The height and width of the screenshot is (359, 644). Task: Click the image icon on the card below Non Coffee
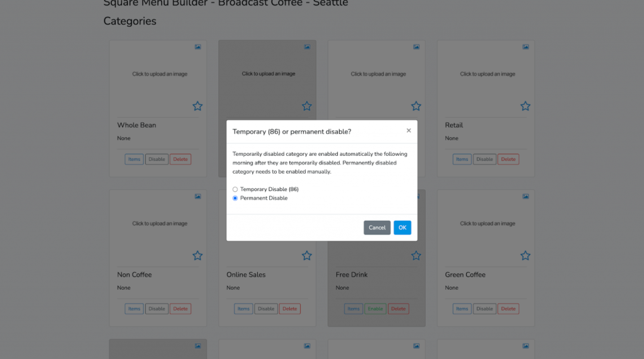click(x=198, y=346)
